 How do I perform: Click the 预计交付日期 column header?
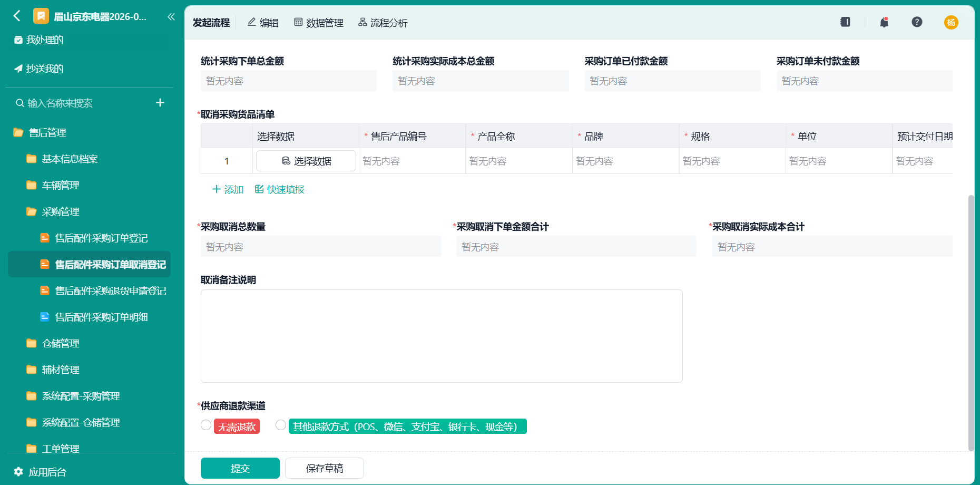point(923,136)
